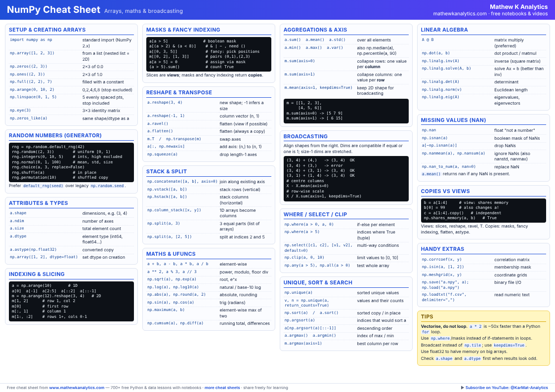Open the www.mathewkanalytics.com link in the footer
This screenshot has width=555, height=392.
(x=77, y=388)
